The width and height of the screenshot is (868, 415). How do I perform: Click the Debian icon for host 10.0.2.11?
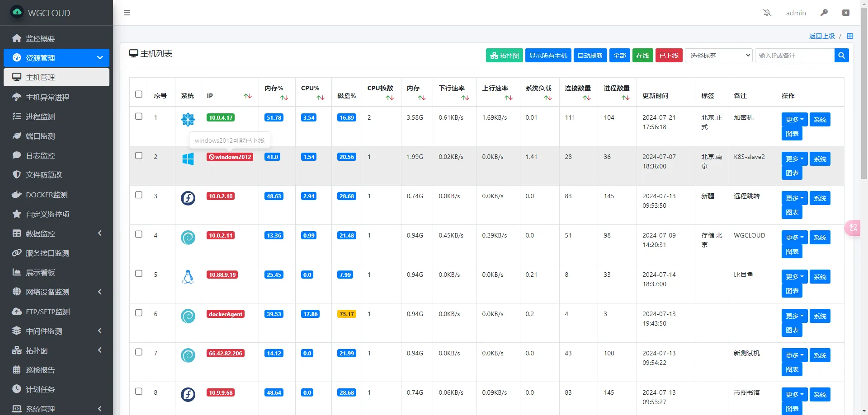pos(188,238)
